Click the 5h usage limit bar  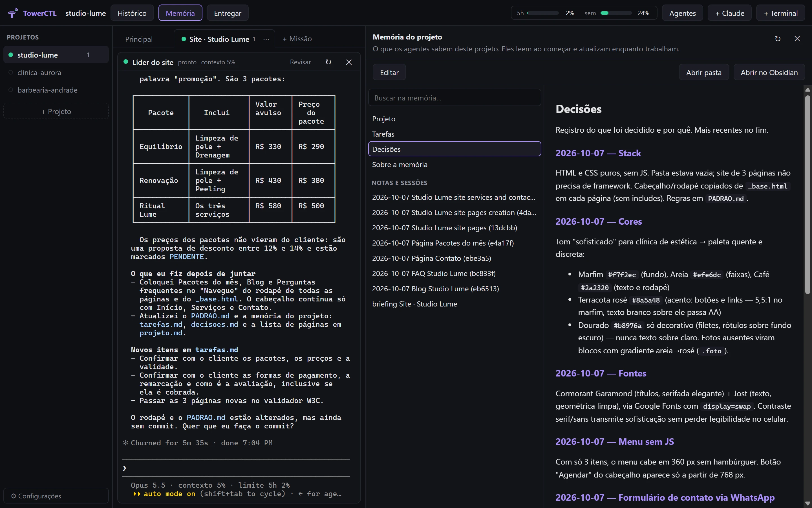[543, 13]
